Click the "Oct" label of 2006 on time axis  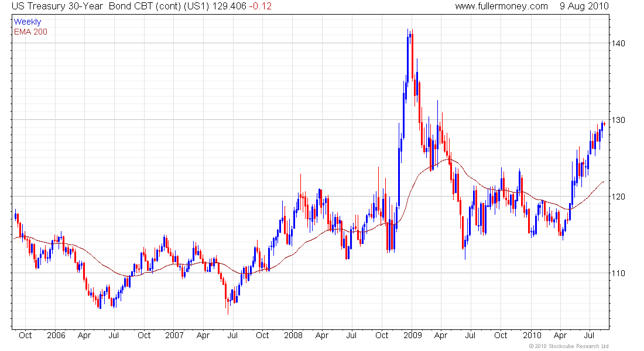(x=144, y=335)
